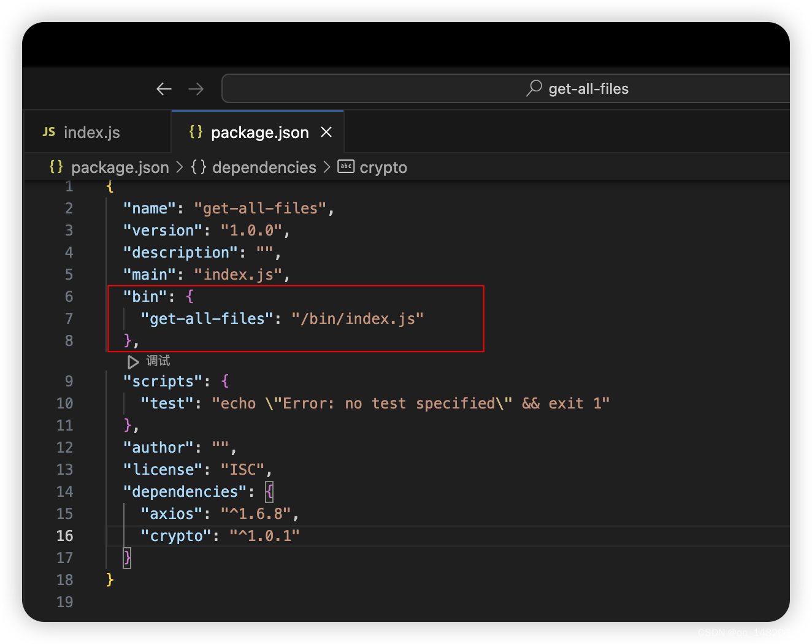Expand the chevron after dependencies breadcrumb
The image size is (812, 644).
(x=326, y=167)
